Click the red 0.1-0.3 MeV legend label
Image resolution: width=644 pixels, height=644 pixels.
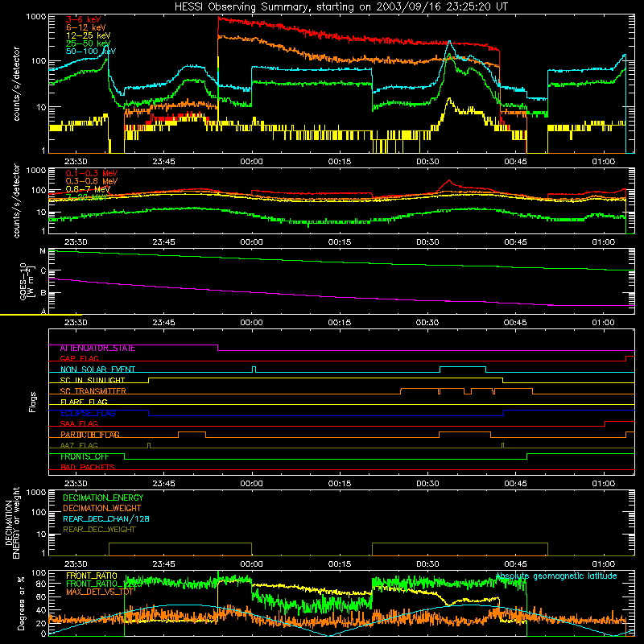(x=91, y=173)
